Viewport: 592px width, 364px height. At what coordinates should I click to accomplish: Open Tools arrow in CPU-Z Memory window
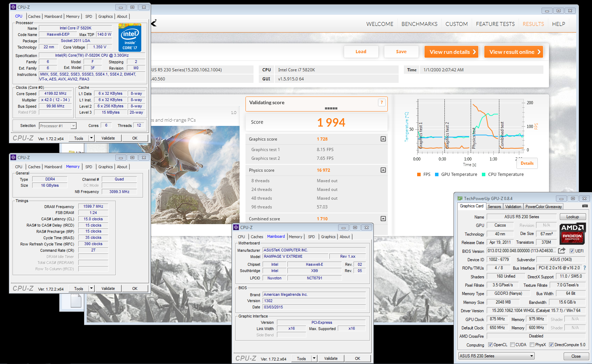(x=92, y=288)
